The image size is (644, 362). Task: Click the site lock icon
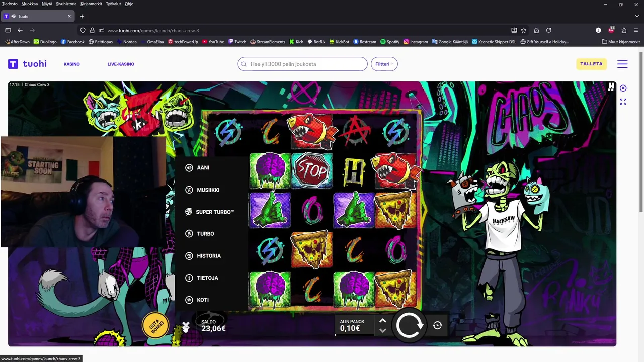(92, 30)
